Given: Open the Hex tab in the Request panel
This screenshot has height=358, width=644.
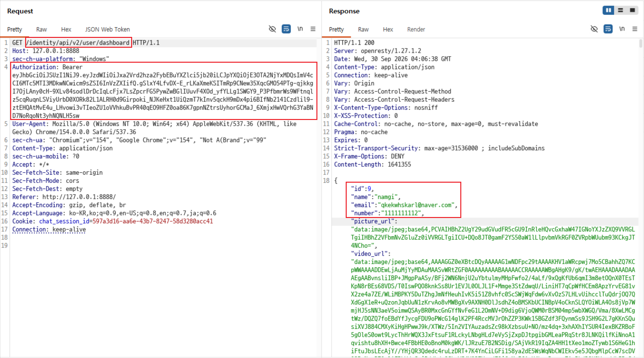Looking at the screenshot, I should [66, 29].
